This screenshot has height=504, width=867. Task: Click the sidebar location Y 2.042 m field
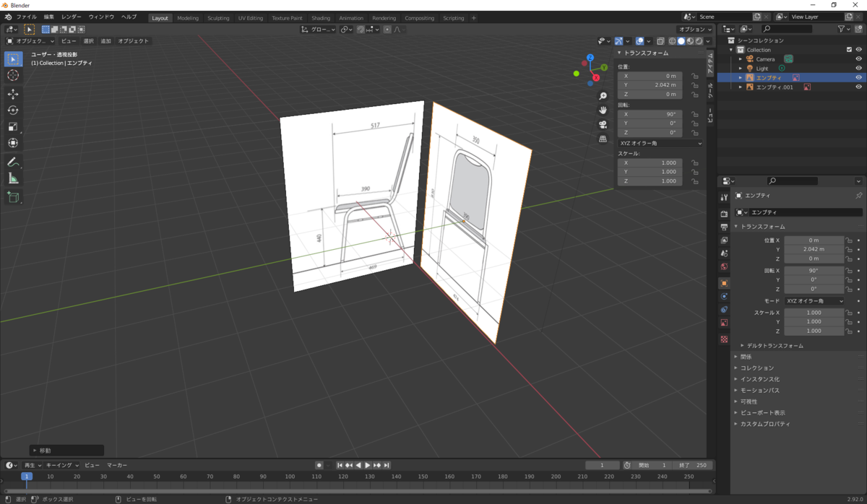[x=649, y=85]
